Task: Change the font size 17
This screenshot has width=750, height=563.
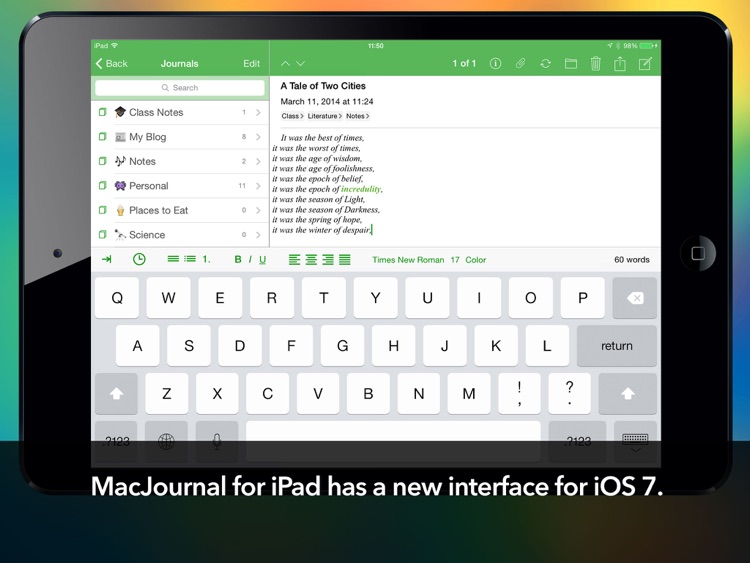Action: click(455, 260)
